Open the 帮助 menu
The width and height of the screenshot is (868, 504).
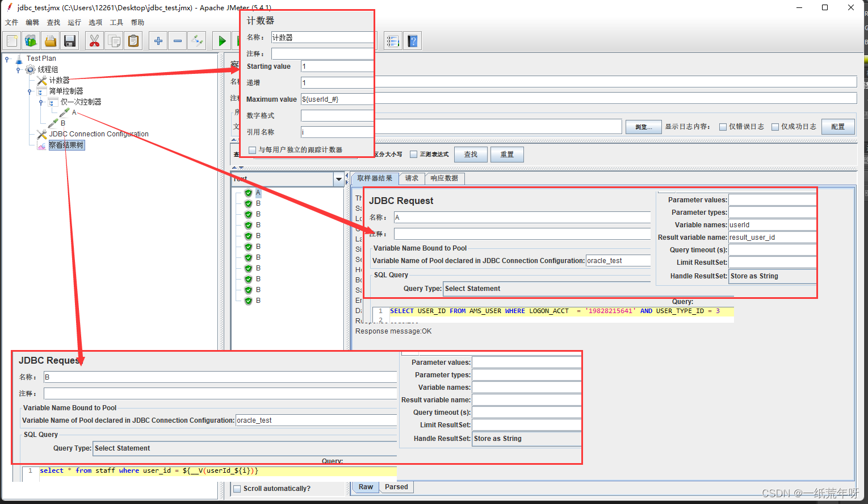tap(137, 22)
